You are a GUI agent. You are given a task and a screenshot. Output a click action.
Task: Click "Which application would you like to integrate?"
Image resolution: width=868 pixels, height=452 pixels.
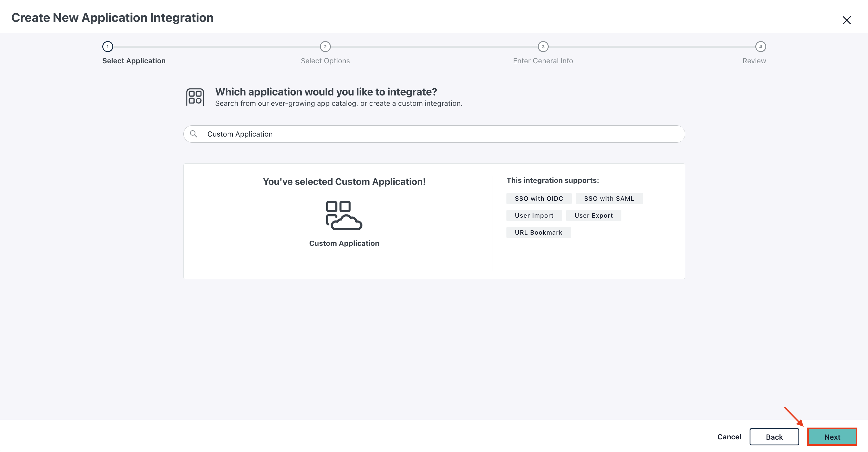tap(326, 92)
